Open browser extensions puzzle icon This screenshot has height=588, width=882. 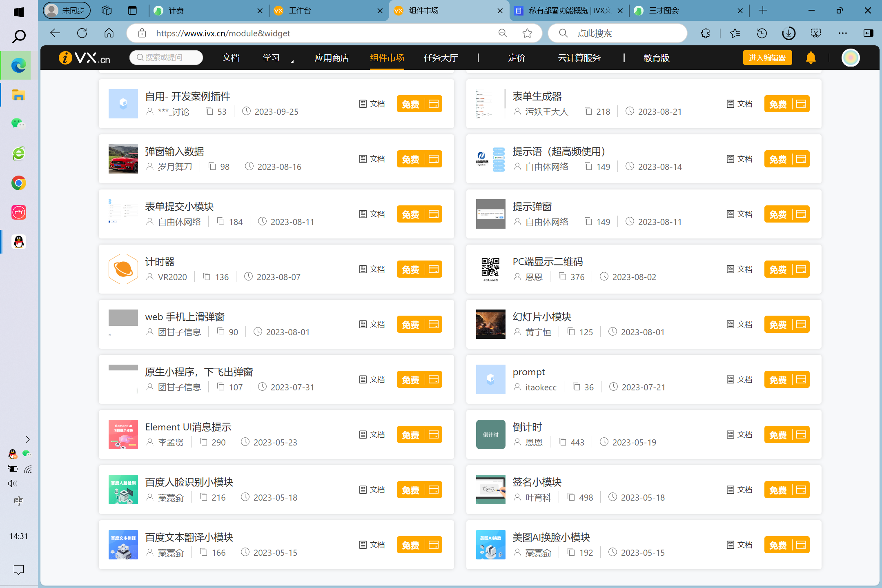705,33
